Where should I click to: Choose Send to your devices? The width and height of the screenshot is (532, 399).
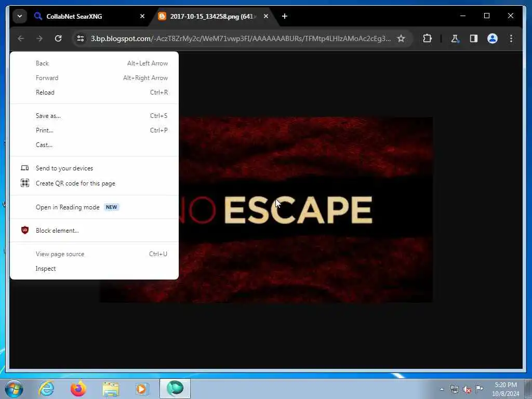coord(95,168)
